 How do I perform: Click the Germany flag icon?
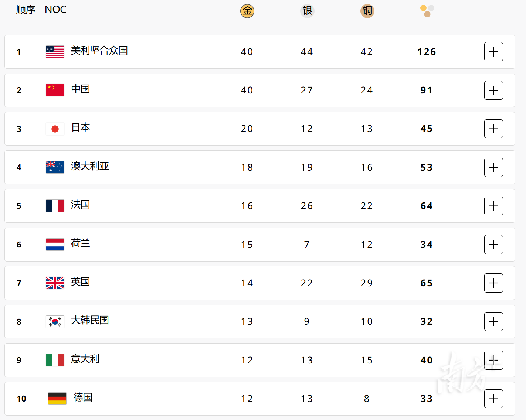57,399
